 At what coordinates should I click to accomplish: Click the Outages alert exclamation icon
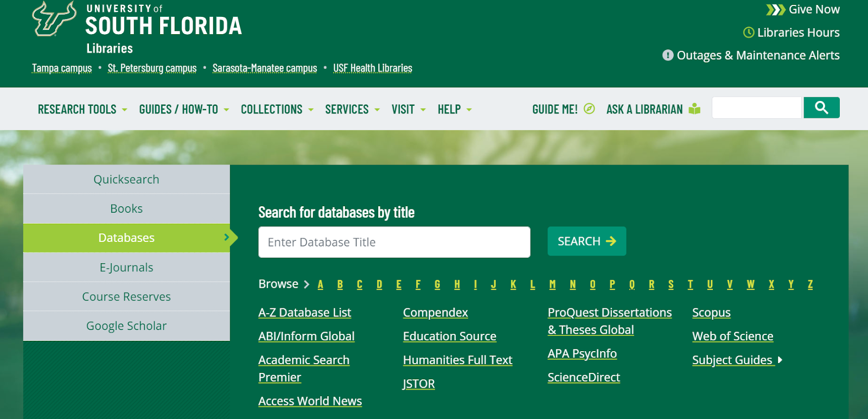[668, 55]
